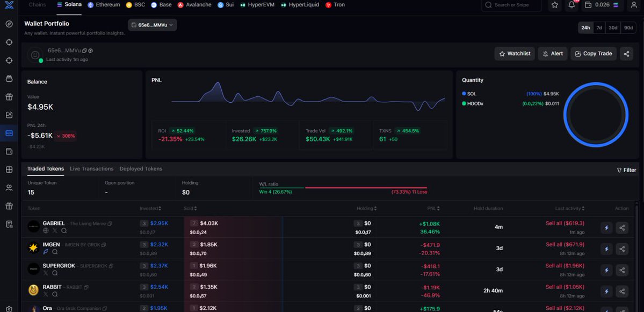Click share icon in SUPERGROK row
Viewport: 644px width, 312px height.
(x=622, y=271)
